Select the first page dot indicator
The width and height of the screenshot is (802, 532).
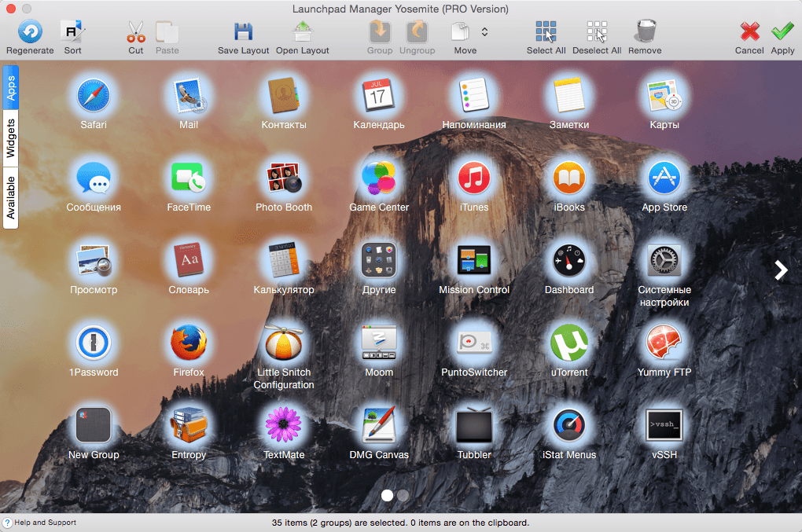click(387, 495)
